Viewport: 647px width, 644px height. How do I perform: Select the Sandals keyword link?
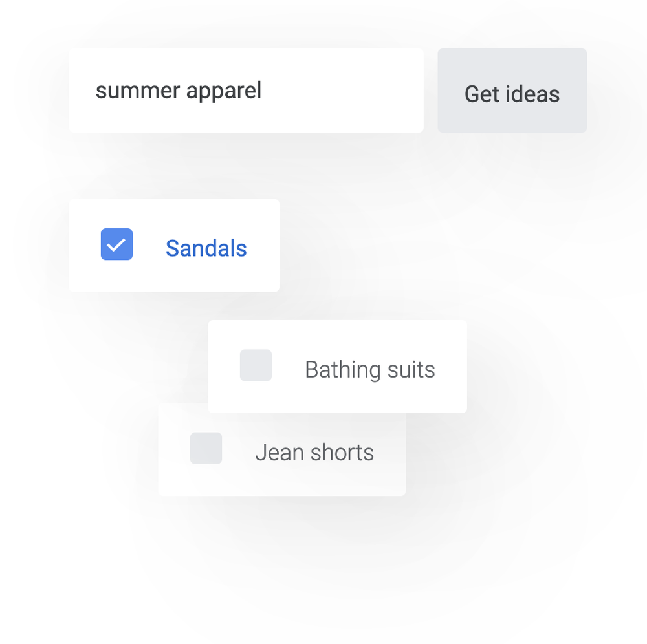click(x=206, y=248)
